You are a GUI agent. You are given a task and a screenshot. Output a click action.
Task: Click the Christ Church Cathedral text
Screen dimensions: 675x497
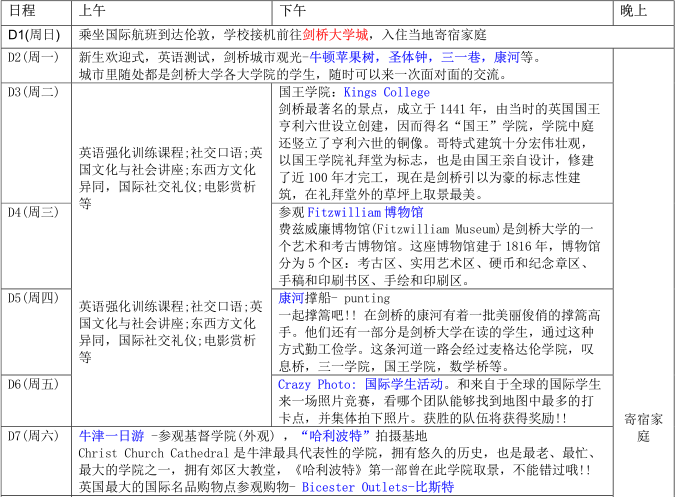coord(153,453)
